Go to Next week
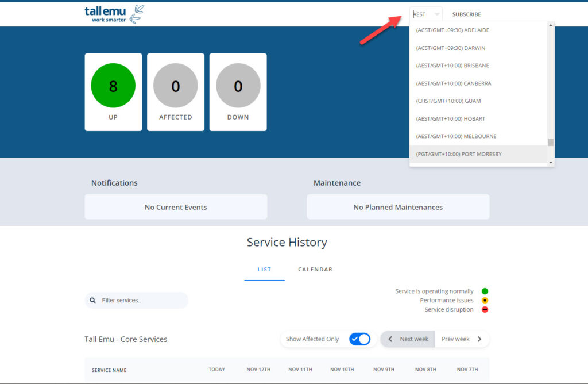The width and height of the screenshot is (588, 384). point(408,339)
